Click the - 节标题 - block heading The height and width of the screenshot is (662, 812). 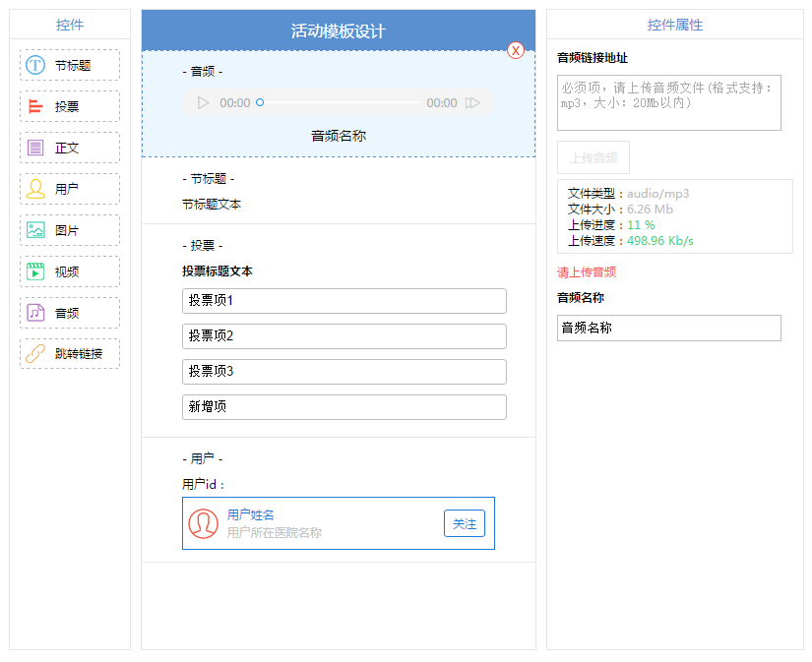pyautogui.click(x=209, y=179)
